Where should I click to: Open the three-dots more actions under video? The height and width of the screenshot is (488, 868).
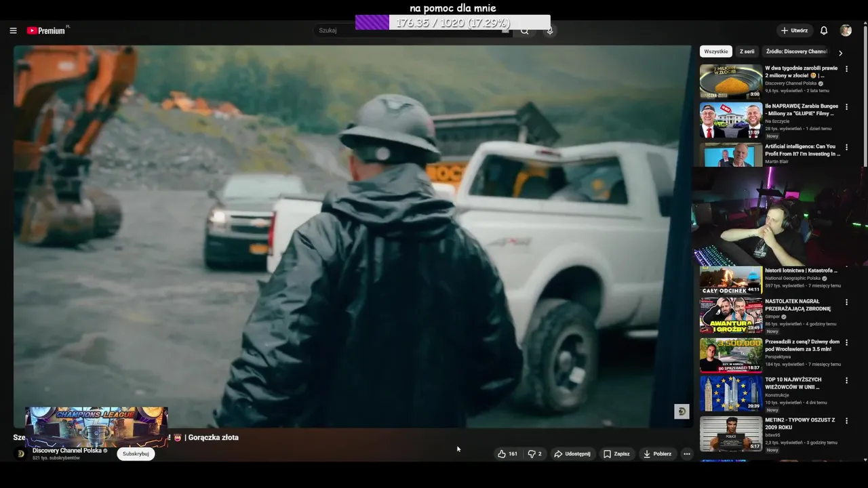click(687, 454)
